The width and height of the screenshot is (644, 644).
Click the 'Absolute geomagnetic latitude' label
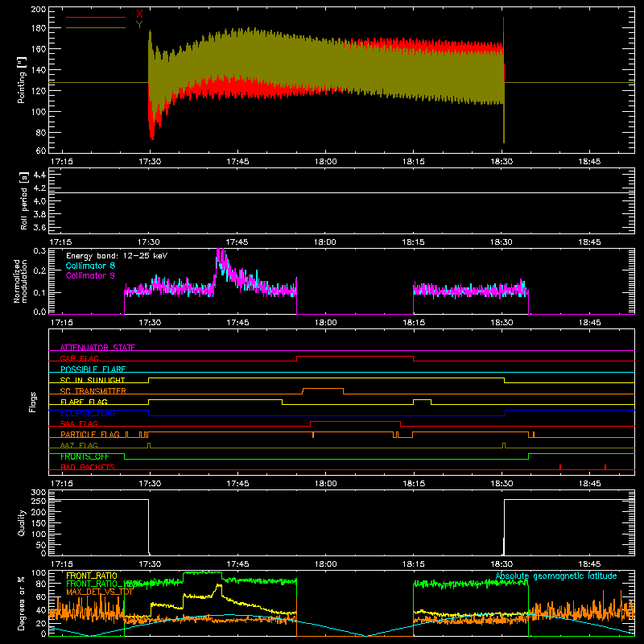[x=556, y=576]
